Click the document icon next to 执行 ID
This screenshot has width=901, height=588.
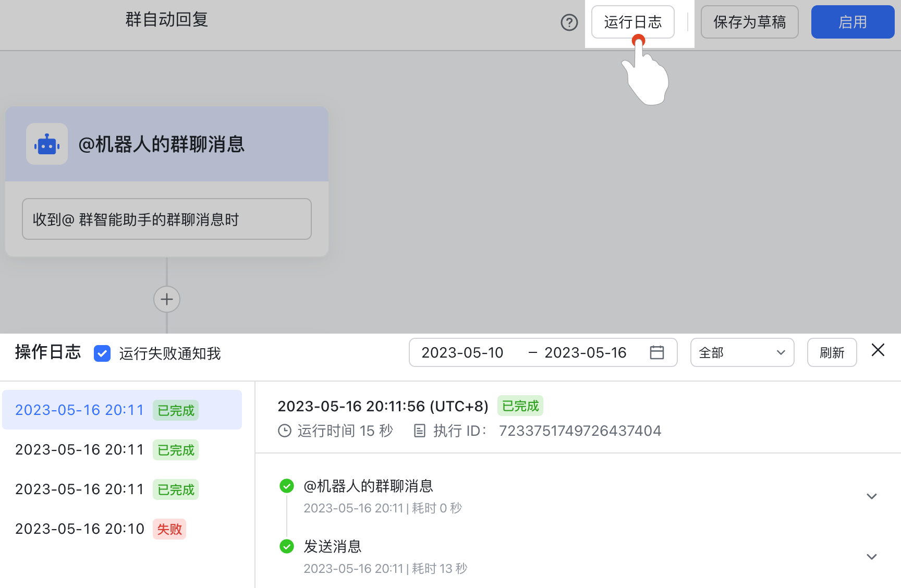[x=420, y=431]
